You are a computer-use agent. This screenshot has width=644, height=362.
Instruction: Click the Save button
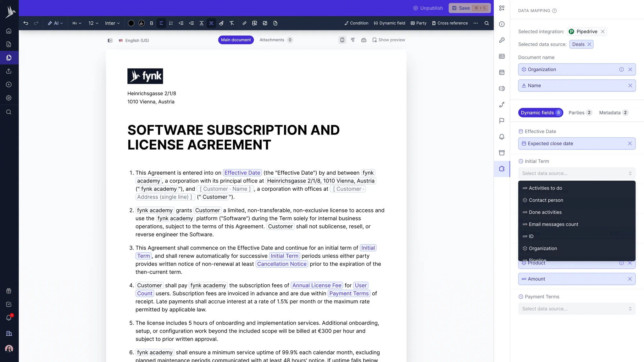click(x=469, y=8)
